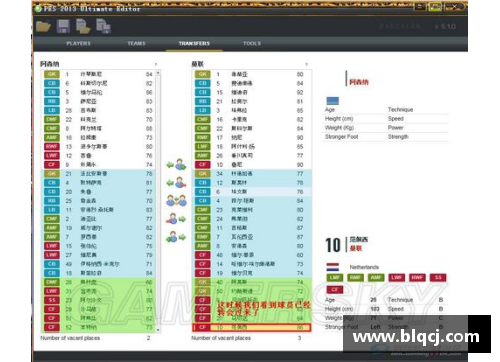Screen dimensions: 500x362
Task: Select 曼联 number 23 CMF rated 80
Action: click(252, 210)
